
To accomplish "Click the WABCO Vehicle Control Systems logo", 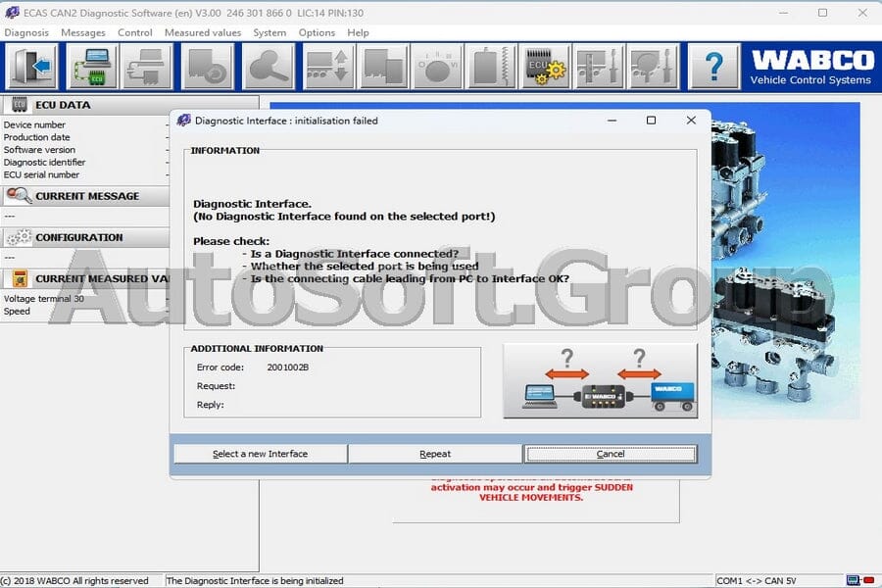I will (811, 67).
